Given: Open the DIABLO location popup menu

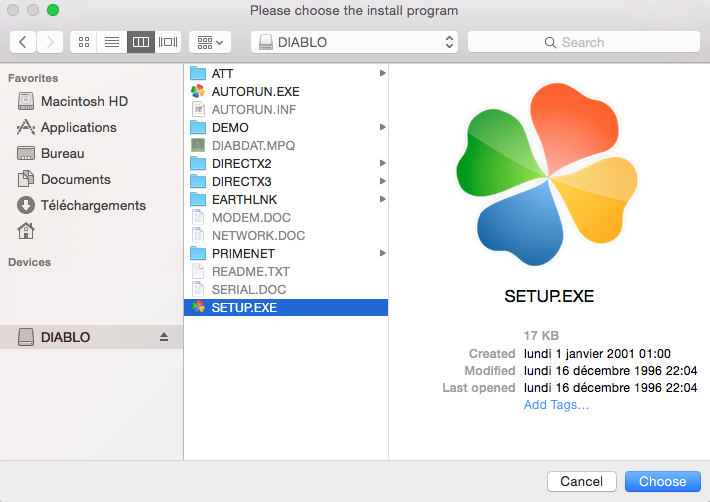Looking at the screenshot, I should tap(355, 42).
